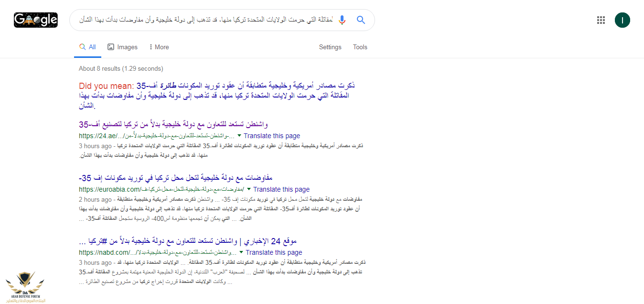The height and width of the screenshot is (304, 644).
Task: Expand the dropdown arrow beside euroabia.com URL
Action: (249, 189)
